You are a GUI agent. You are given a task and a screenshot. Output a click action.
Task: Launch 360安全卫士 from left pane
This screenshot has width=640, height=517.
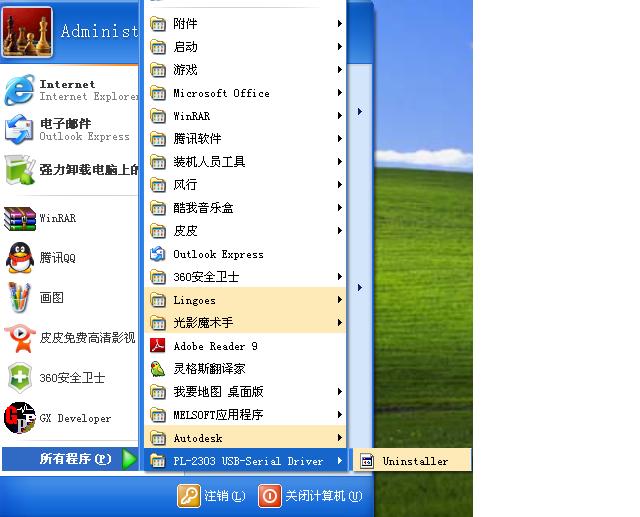20,378
